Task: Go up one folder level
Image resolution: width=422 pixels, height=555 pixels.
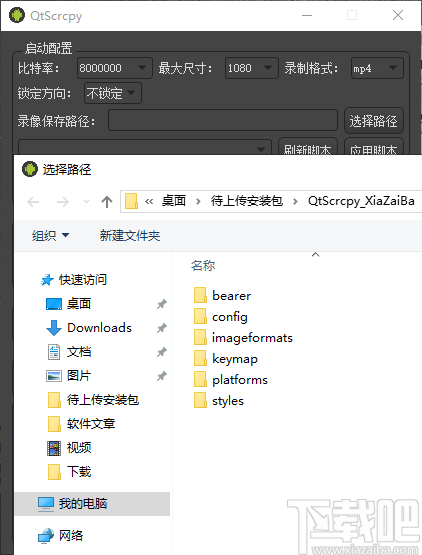Action: click(x=107, y=202)
